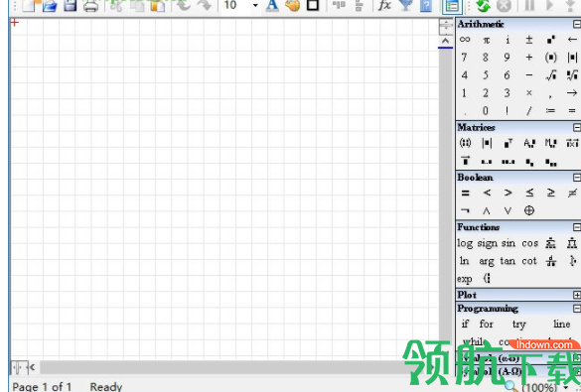Image resolution: width=581 pixels, height=392 pixels.
Task: Open the zoom (100%) dropdown
Action: pos(566,388)
